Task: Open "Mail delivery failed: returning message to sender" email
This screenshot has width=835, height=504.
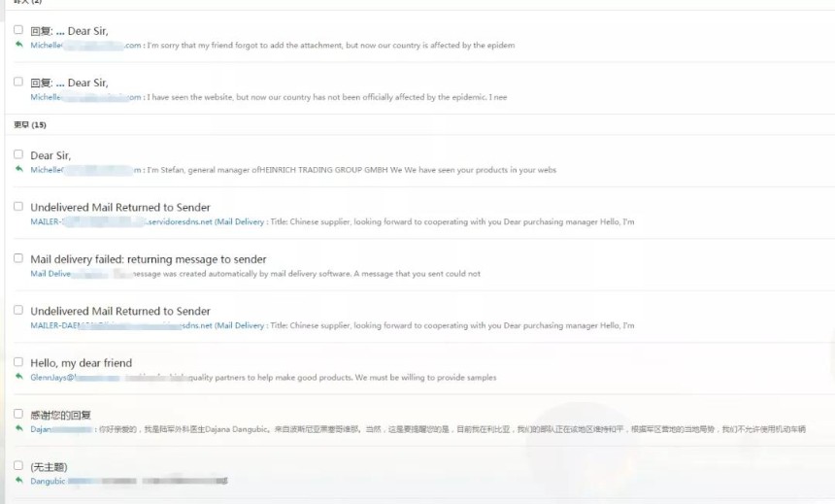Action: click(x=148, y=259)
